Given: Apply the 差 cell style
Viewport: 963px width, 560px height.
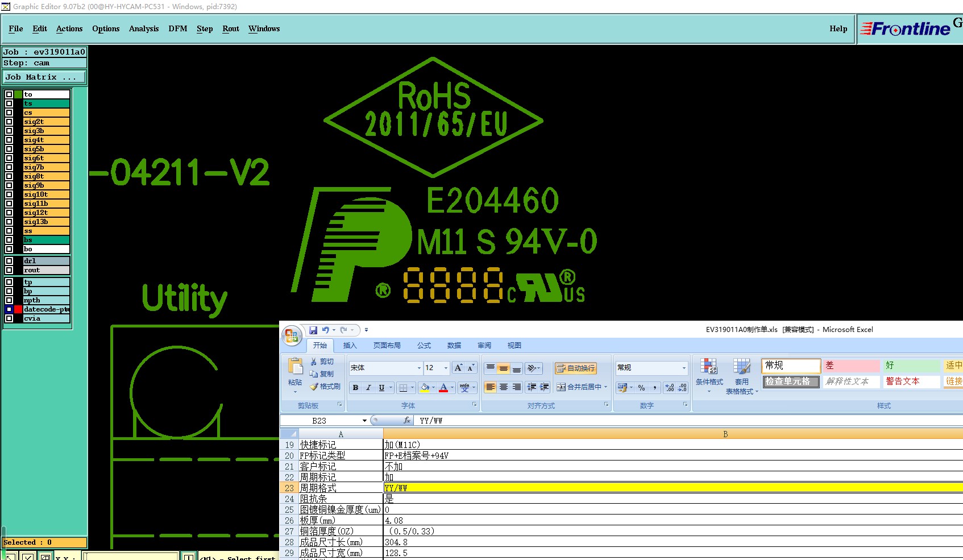Looking at the screenshot, I should tap(852, 366).
